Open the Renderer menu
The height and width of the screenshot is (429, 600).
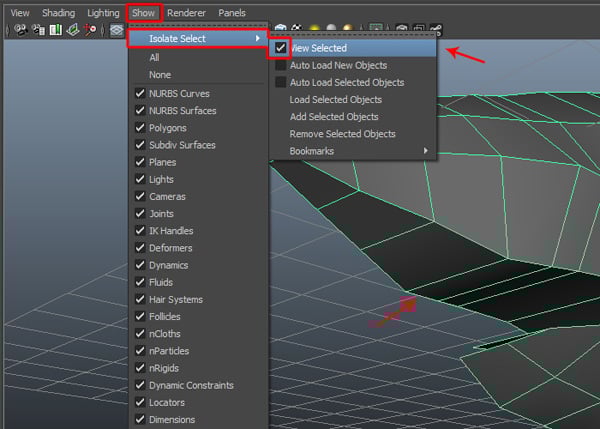[x=186, y=12]
